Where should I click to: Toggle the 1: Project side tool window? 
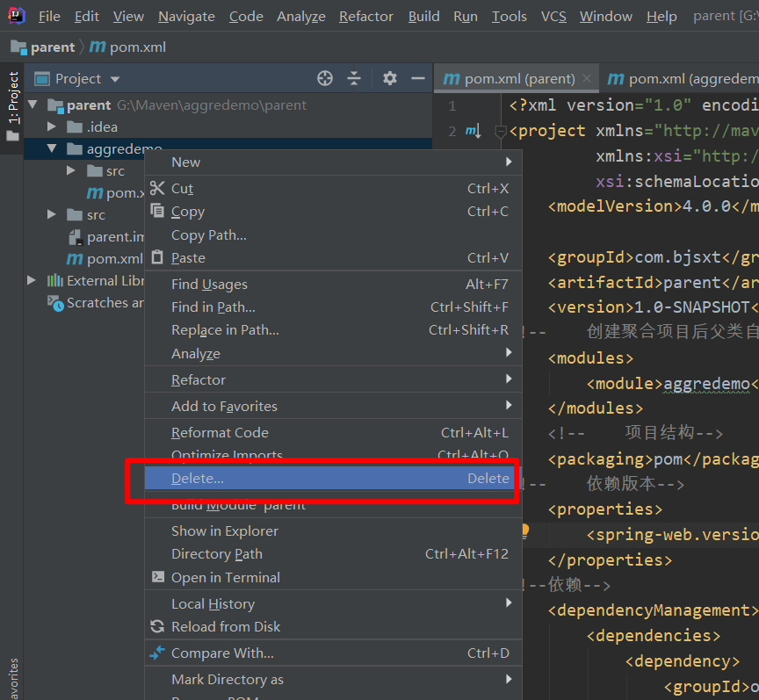coord(12,106)
